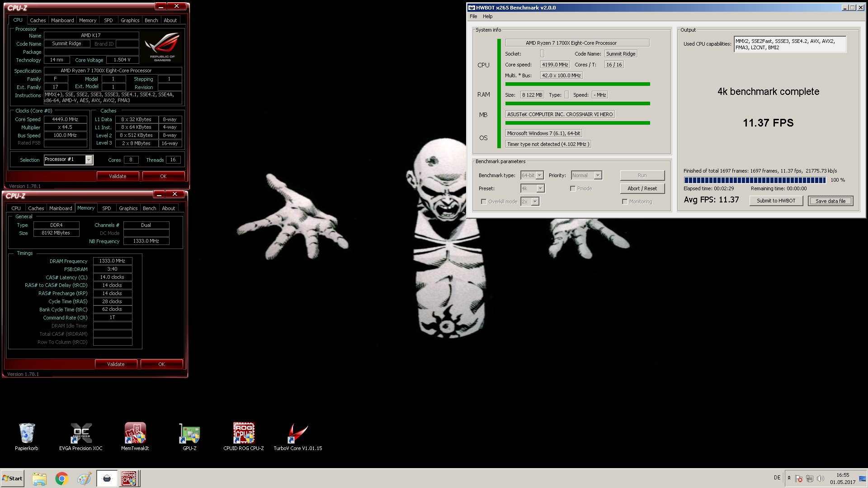The image size is (868, 488).
Task: Show hidden system tray icons
Action: [x=789, y=478]
